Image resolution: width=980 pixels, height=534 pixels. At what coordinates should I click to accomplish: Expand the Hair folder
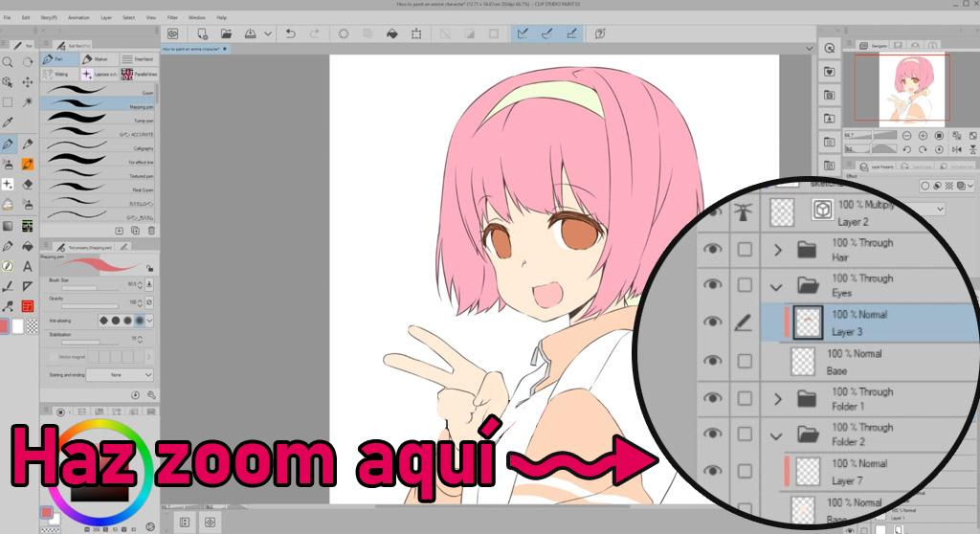point(777,250)
